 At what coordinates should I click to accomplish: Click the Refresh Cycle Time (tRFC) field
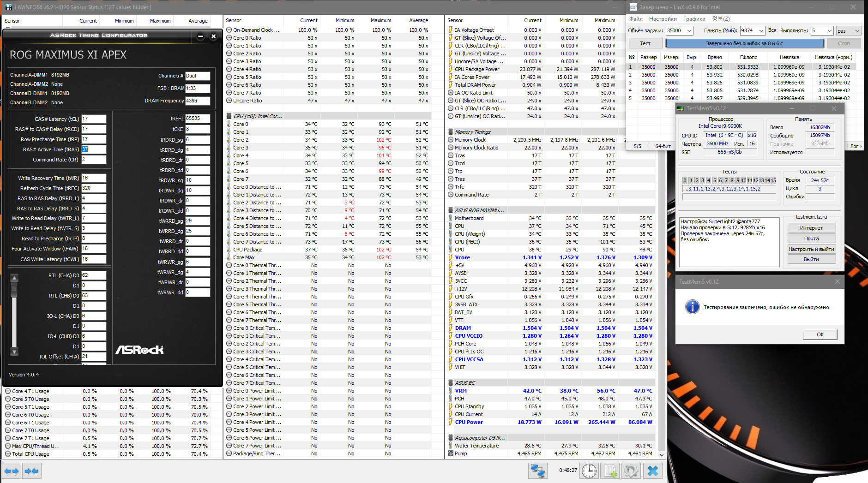[94, 188]
